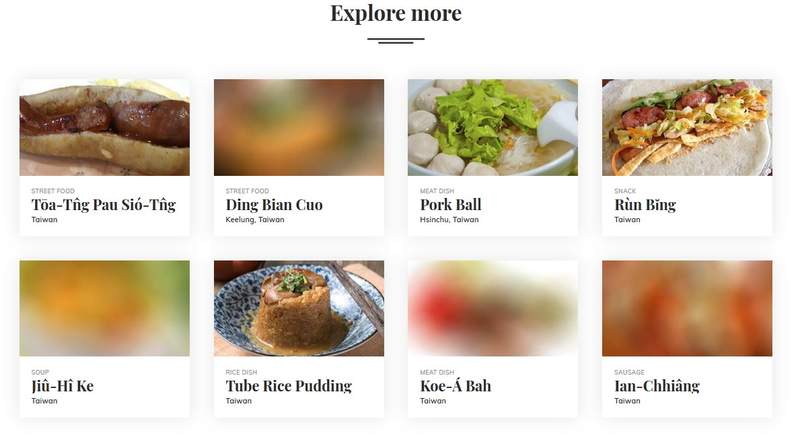This screenshot has width=800, height=435.
Task: Select the Hsinchu, Taiwan location label
Action: (449, 220)
